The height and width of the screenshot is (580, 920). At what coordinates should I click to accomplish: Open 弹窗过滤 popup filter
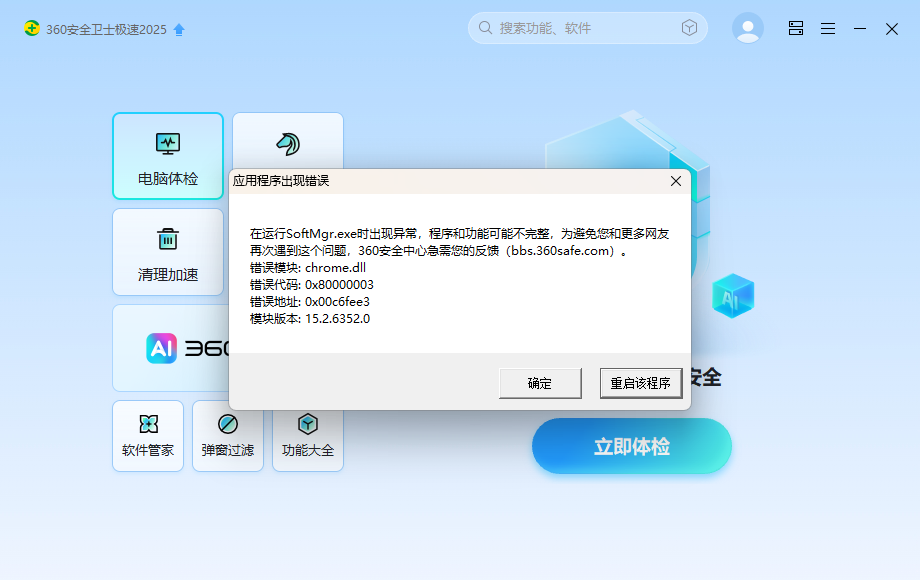(228, 436)
